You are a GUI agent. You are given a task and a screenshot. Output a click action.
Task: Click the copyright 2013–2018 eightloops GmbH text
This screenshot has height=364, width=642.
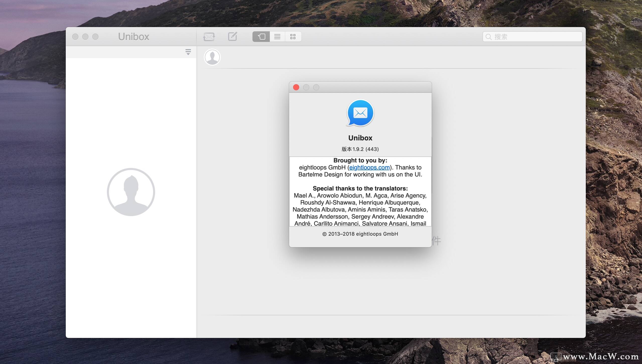(x=360, y=234)
